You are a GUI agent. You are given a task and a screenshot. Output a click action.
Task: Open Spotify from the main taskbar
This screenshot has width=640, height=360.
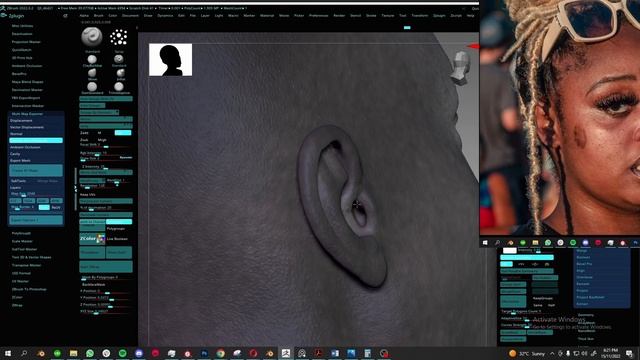click(122, 353)
